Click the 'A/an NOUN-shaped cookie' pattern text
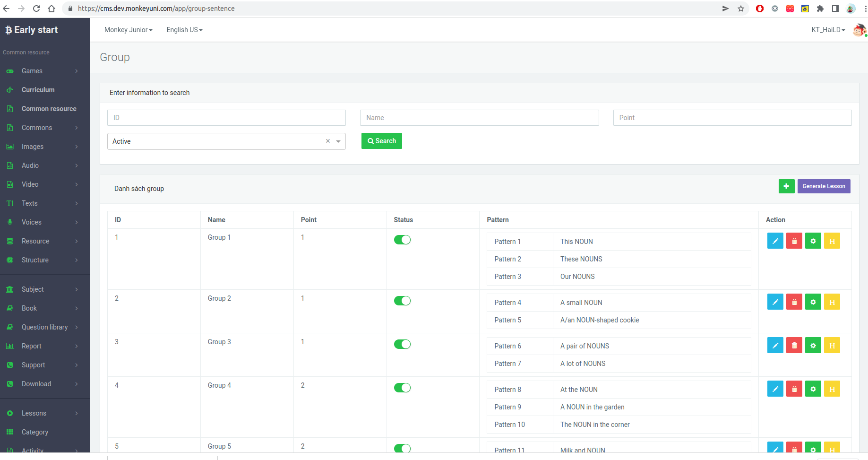This screenshot has height=460, width=868. [600, 320]
